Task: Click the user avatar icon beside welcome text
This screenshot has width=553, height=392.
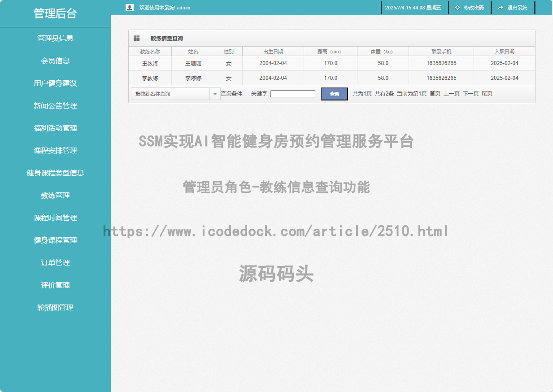Action: pos(130,8)
